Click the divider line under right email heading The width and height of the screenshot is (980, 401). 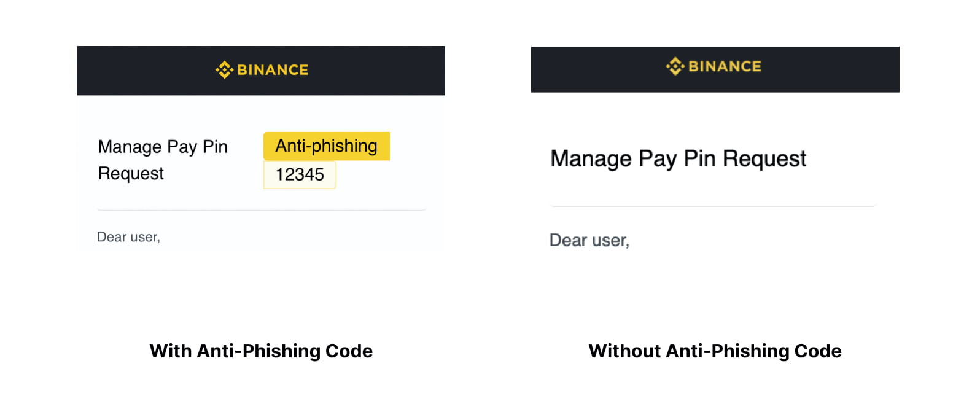713,206
